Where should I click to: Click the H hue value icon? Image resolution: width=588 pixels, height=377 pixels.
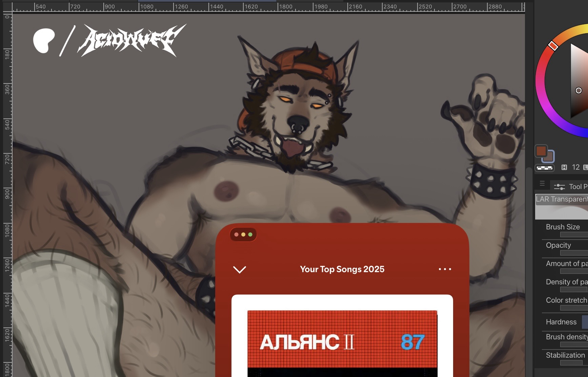point(564,167)
